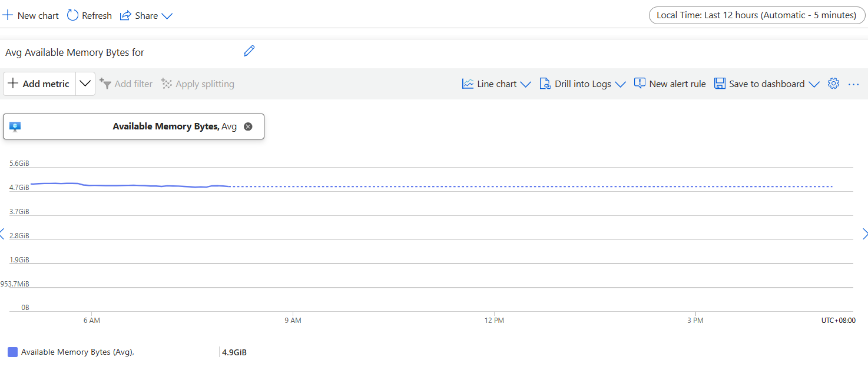Image resolution: width=868 pixels, height=370 pixels.
Task: Click the blue legend color swatch
Action: (x=12, y=352)
